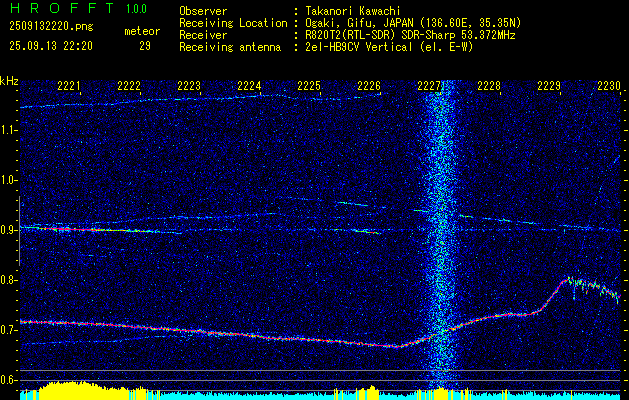Click the 2226 time marker

(x=369, y=85)
